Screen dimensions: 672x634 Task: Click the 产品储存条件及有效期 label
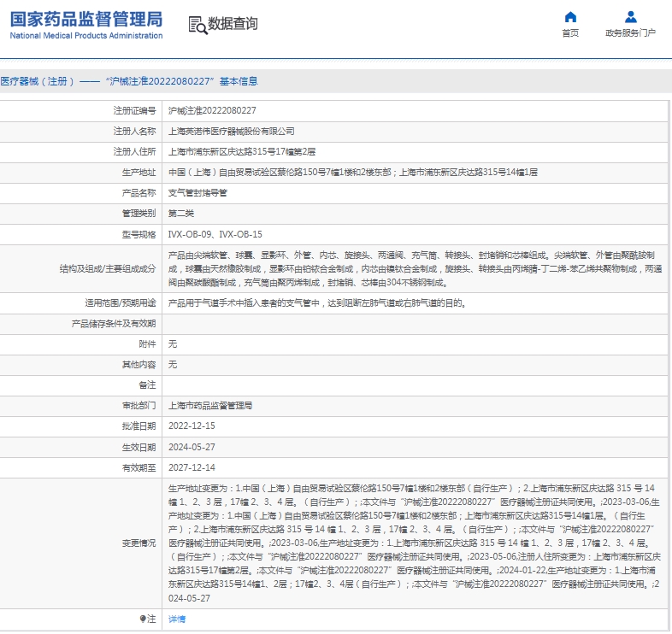click(x=114, y=324)
